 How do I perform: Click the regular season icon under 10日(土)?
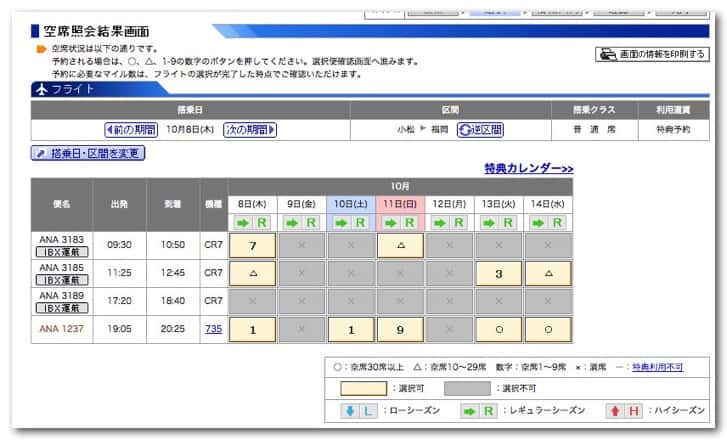(x=351, y=223)
